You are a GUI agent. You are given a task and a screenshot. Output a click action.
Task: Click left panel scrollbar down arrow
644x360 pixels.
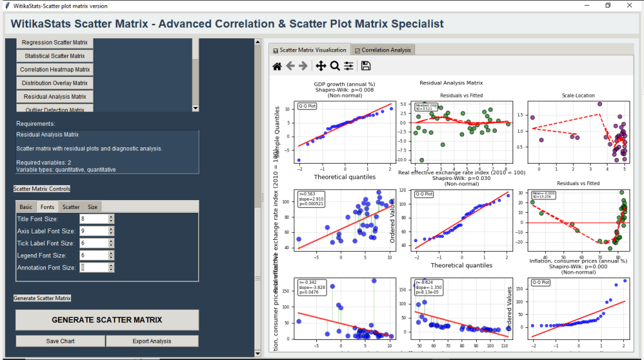point(257,354)
